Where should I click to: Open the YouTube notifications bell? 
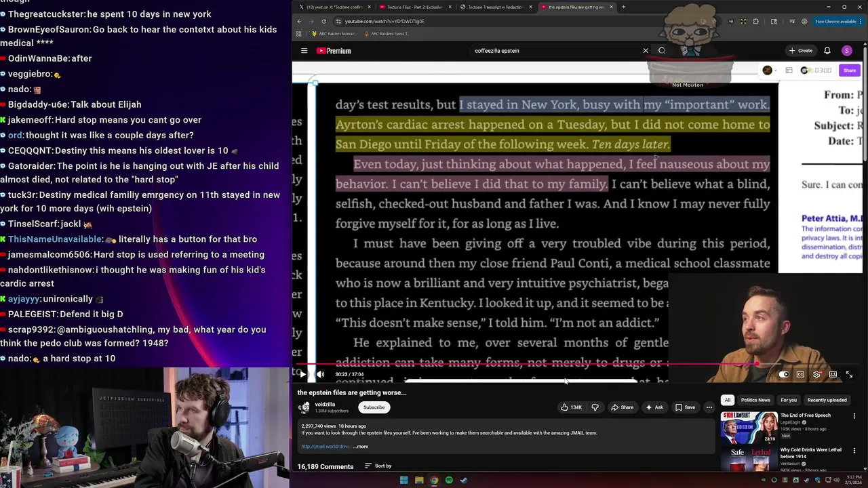point(827,51)
